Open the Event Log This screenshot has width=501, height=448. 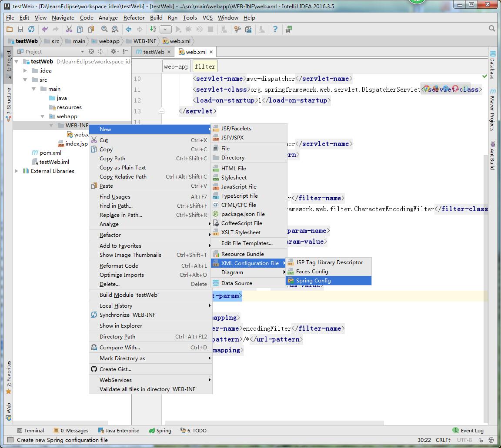point(468,431)
